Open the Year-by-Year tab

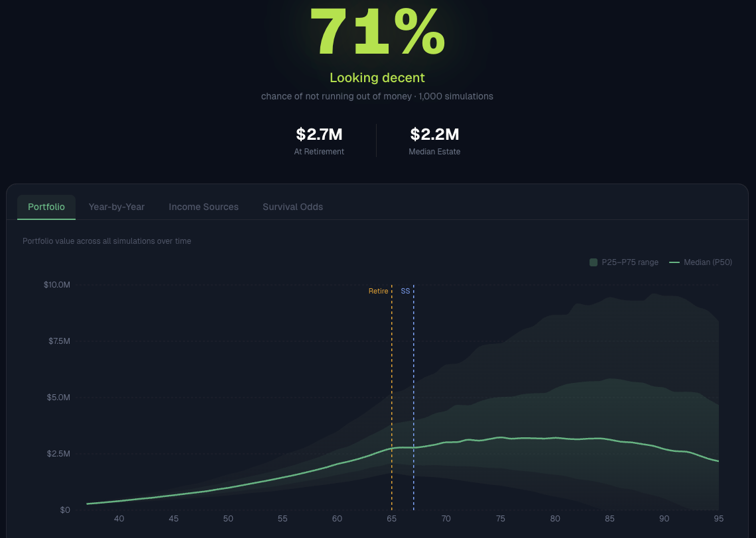click(x=117, y=207)
